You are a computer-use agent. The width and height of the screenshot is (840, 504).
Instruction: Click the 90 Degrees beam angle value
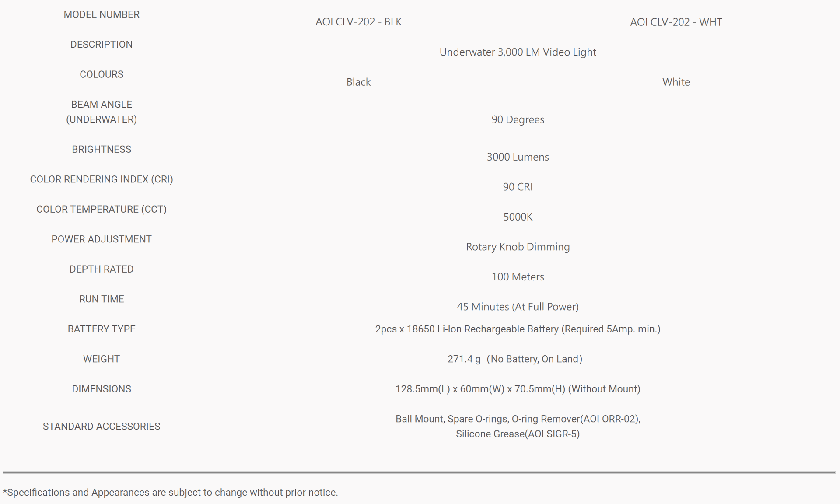point(518,119)
